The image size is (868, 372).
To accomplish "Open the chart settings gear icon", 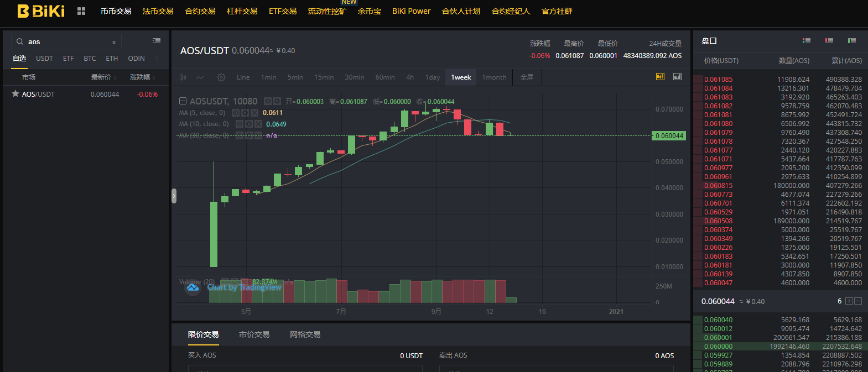I will tap(221, 77).
